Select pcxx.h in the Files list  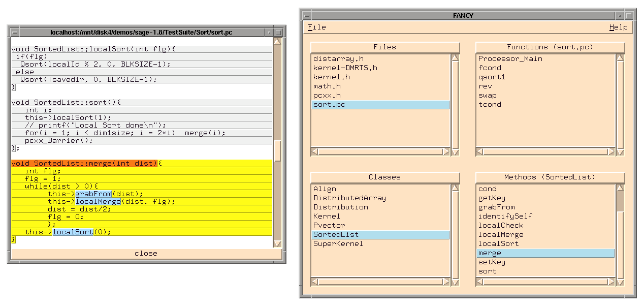(380, 96)
